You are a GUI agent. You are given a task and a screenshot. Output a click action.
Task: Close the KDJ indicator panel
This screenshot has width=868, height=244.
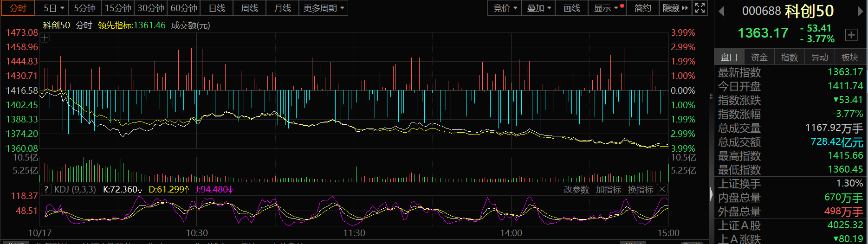coord(662,189)
